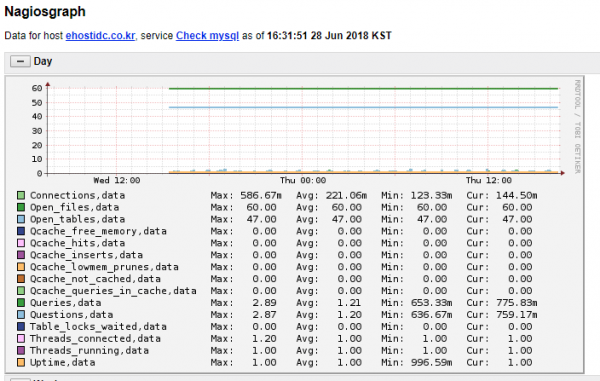Click Connections max value 586.67m
The height and width of the screenshot is (381, 600).
pyautogui.click(x=261, y=195)
